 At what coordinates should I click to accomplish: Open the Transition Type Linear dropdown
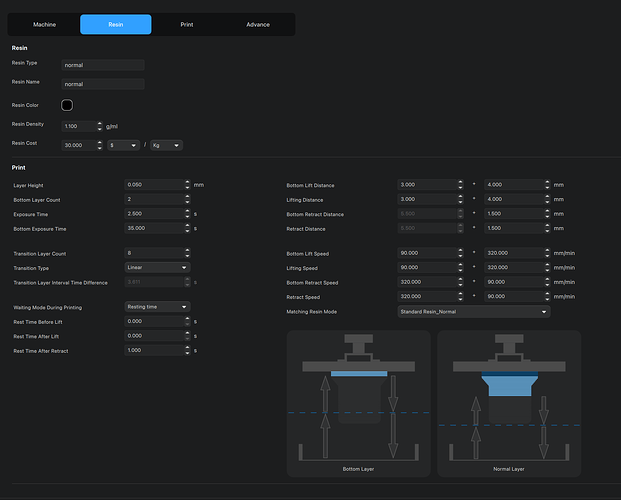tap(157, 267)
